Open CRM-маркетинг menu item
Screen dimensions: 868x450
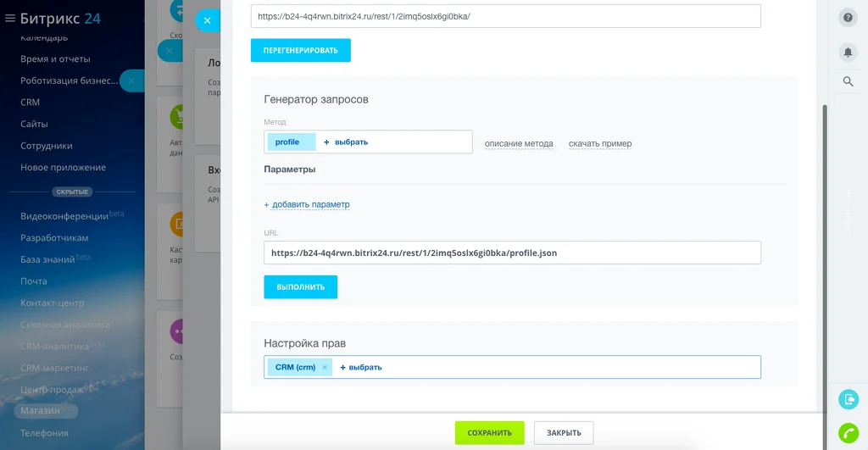(x=55, y=368)
